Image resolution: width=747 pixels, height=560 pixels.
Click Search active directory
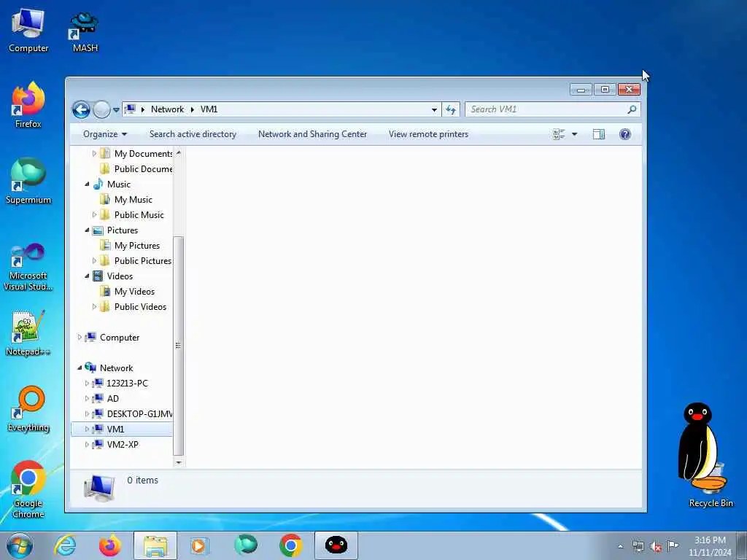coord(193,134)
